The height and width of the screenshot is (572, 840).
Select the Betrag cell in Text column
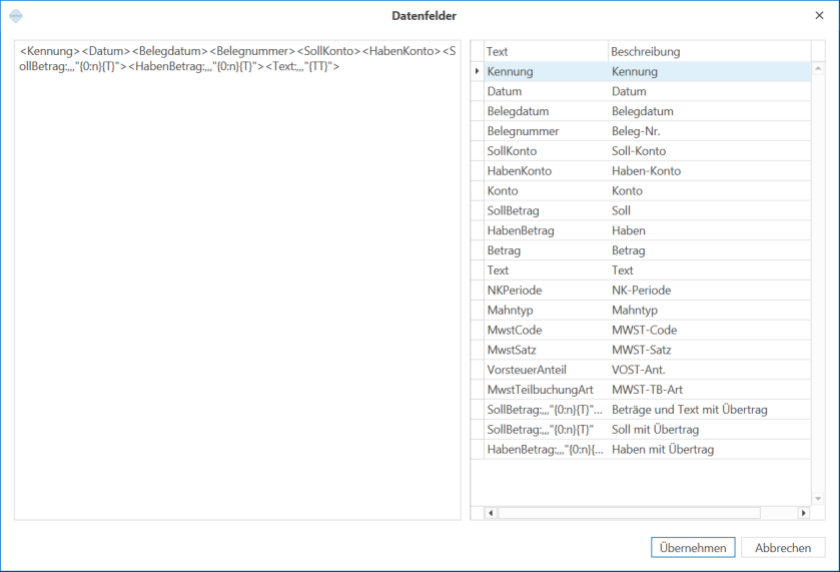pyautogui.click(x=546, y=250)
